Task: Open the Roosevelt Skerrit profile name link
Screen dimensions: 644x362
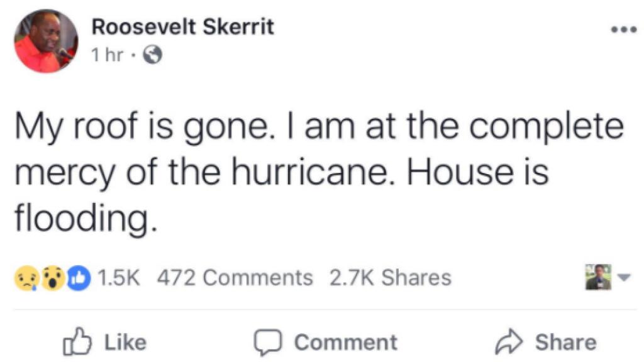Action: pyautogui.click(x=182, y=27)
